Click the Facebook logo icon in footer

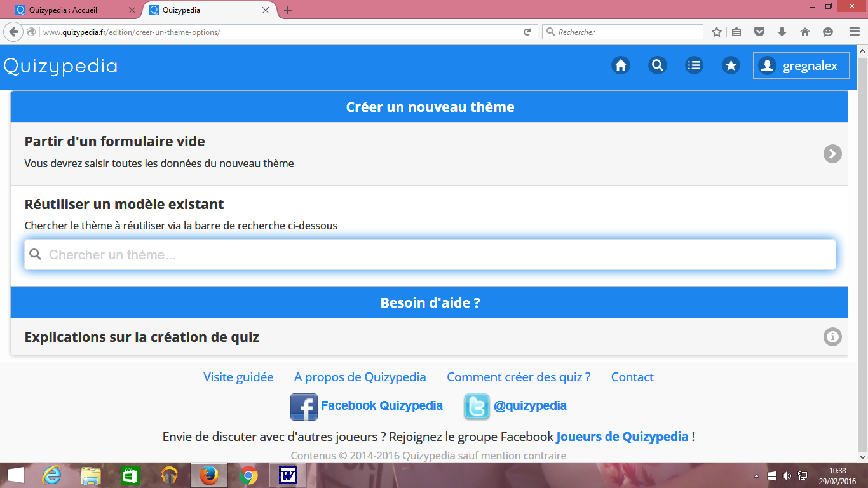[304, 407]
